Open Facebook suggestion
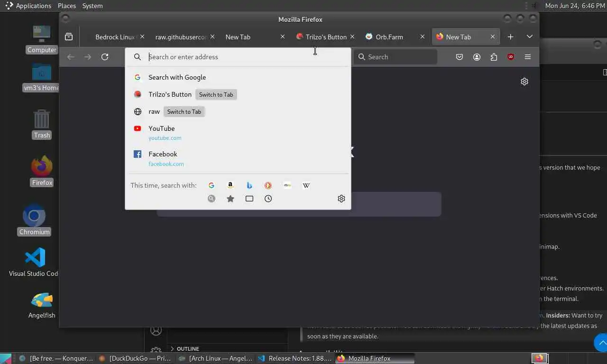This screenshot has height=364, width=607. click(x=238, y=159)
